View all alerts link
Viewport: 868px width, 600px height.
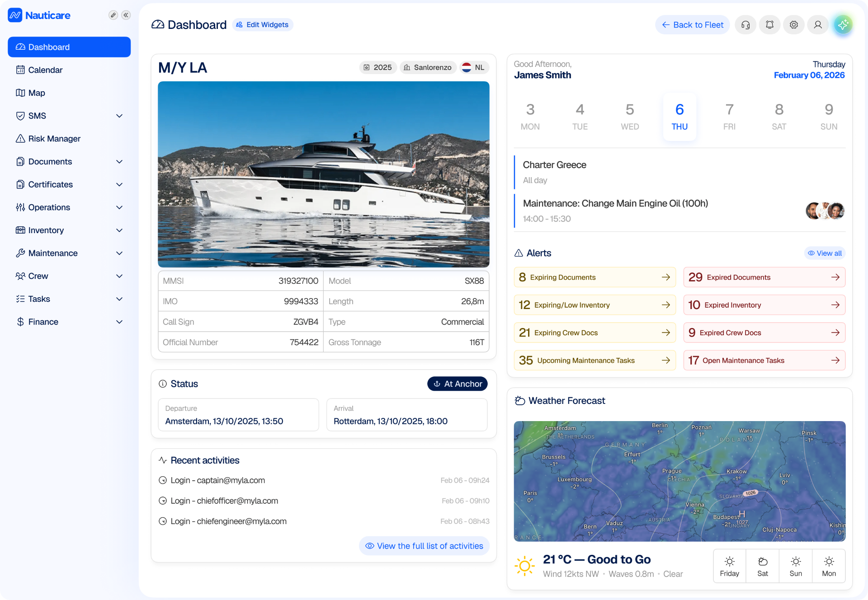click(x=825, y=253)
